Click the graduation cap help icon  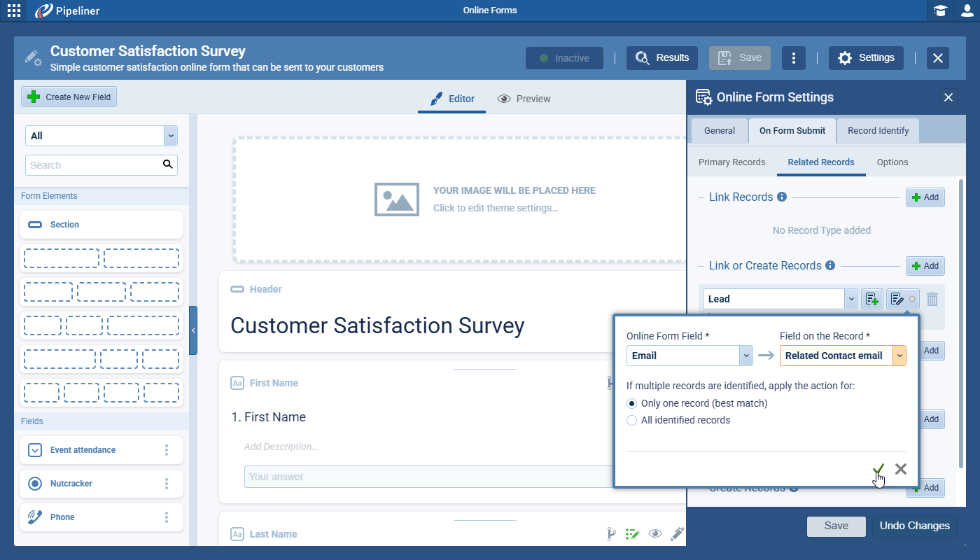point(940,10)
